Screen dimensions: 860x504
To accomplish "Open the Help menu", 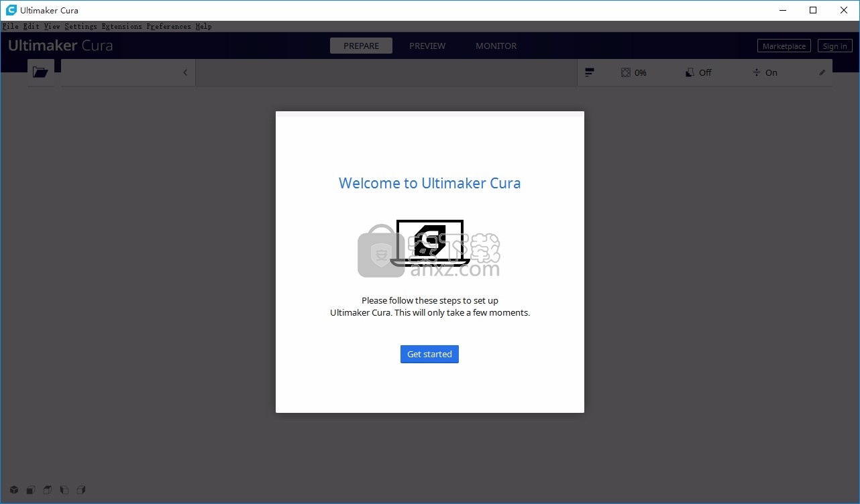I will (203, 26).
